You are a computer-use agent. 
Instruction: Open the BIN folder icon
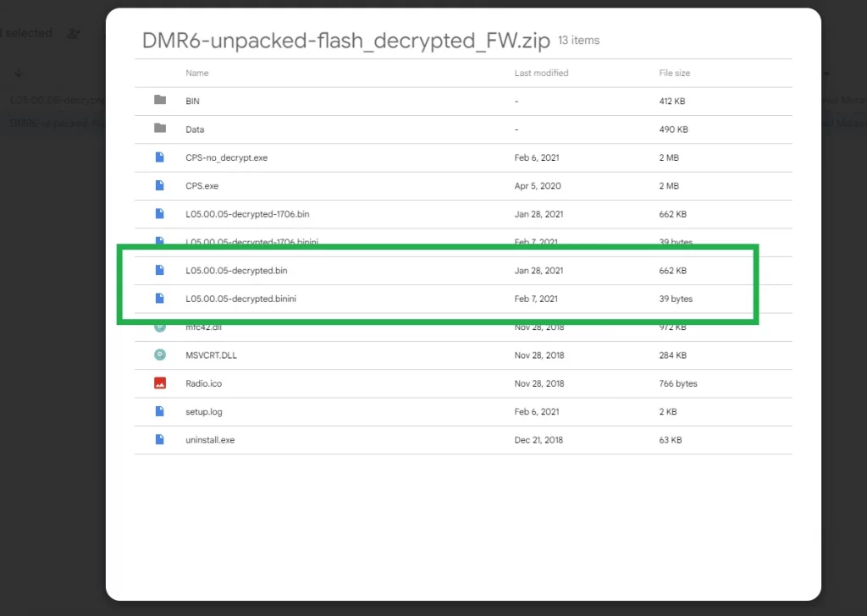pyautogui.click(x=160, y=101)
